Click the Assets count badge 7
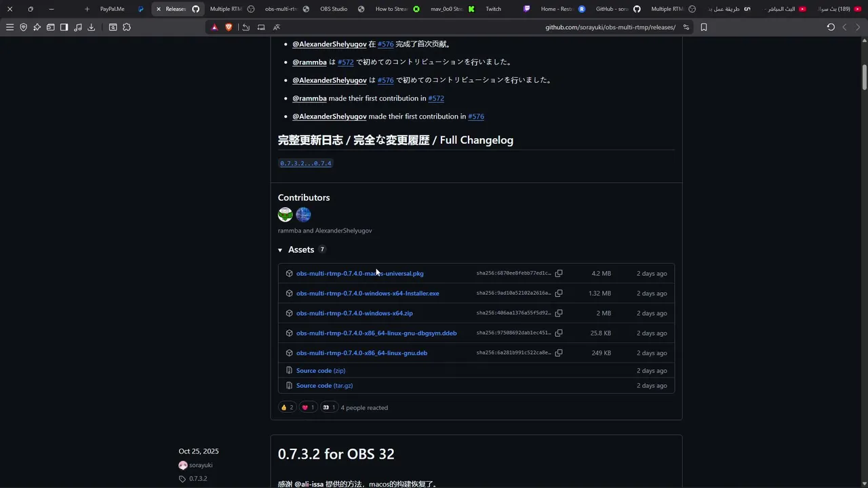This screenshot has width=868, height=488. pyautogui.click(x=322, y=249)
